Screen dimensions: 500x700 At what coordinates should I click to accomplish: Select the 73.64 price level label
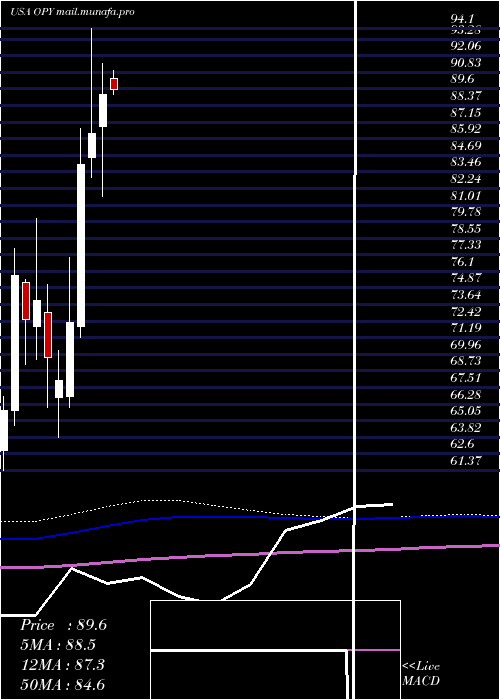pos(466,295)
